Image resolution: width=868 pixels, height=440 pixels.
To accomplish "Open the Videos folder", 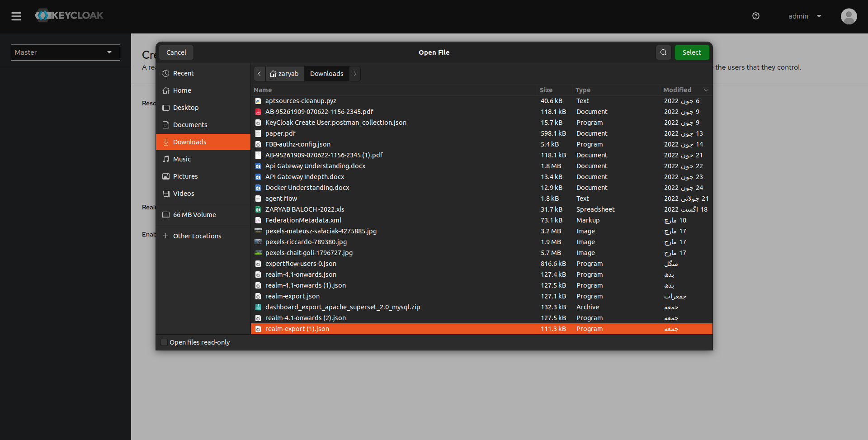I will coord(184,193).
